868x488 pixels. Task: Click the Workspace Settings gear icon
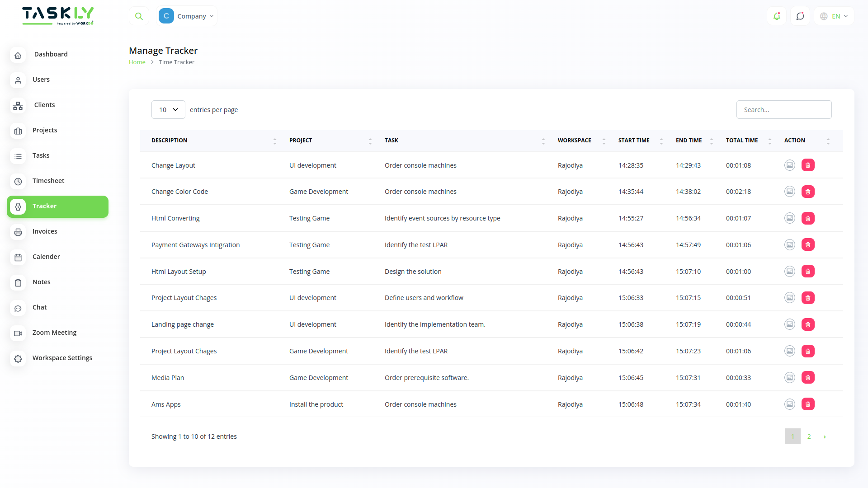click(x=18, y=359)
